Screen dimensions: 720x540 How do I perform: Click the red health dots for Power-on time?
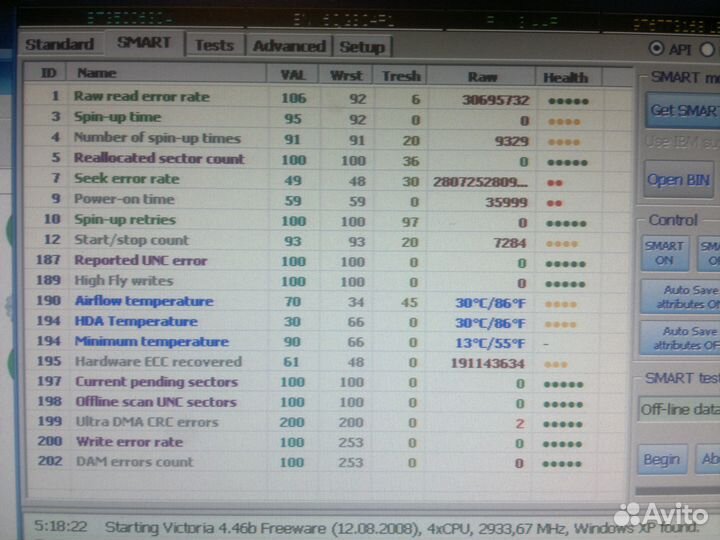(x=553, y=201)
